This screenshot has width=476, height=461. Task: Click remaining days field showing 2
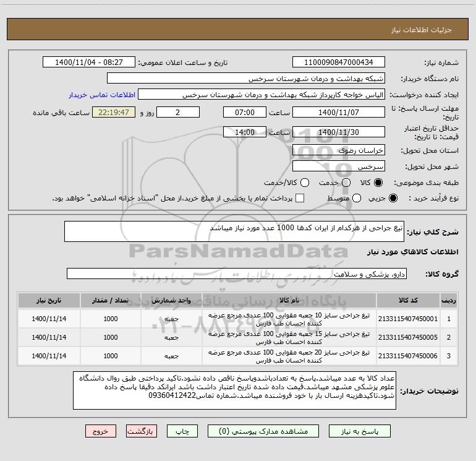[x=178, y=112]
